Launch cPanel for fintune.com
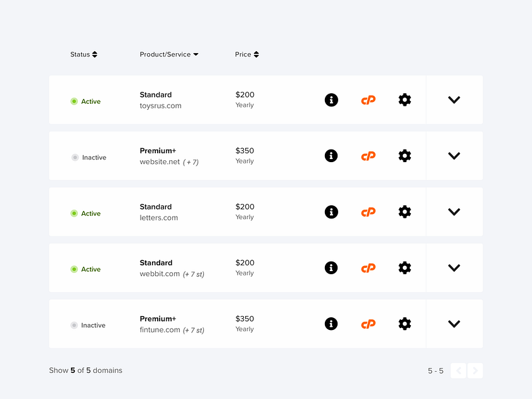 [368, 324]
